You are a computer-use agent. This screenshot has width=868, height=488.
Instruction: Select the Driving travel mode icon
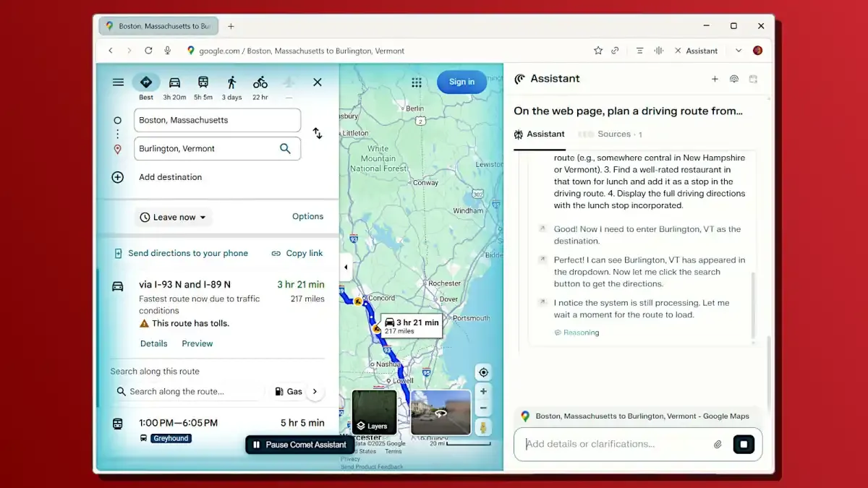tap(174, 82)
